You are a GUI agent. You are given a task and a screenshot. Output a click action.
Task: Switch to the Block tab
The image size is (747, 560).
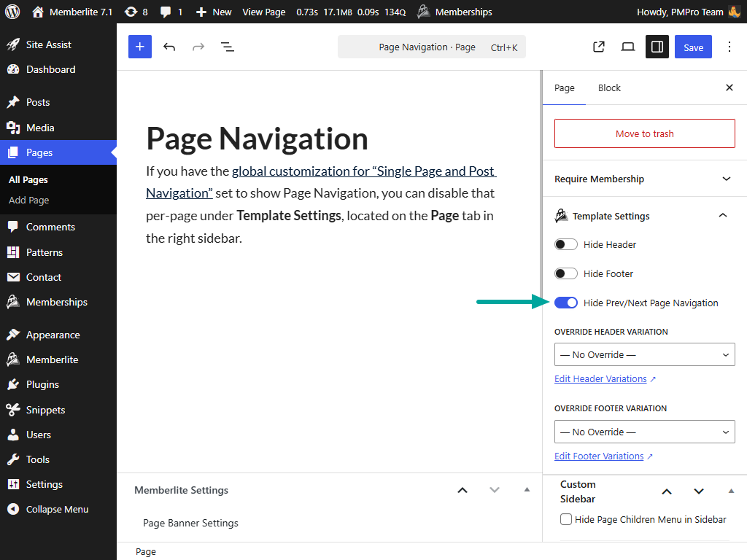[609, 88]
